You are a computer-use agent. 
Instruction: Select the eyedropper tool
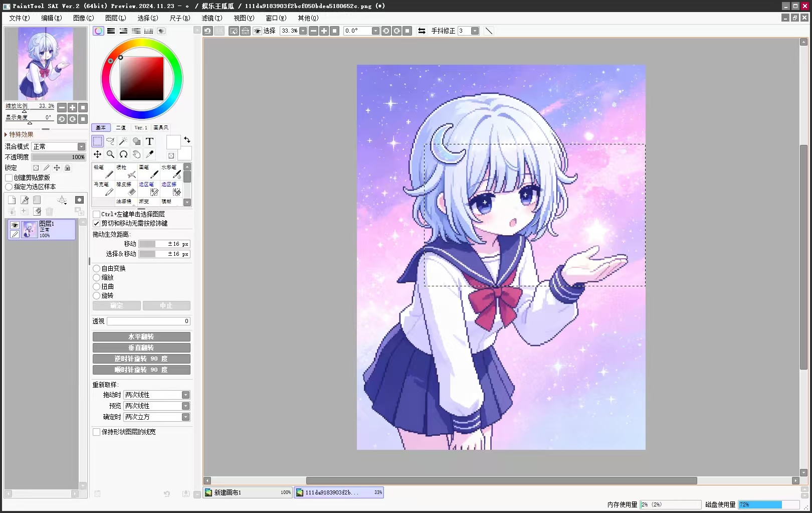(x=150, y=154)
